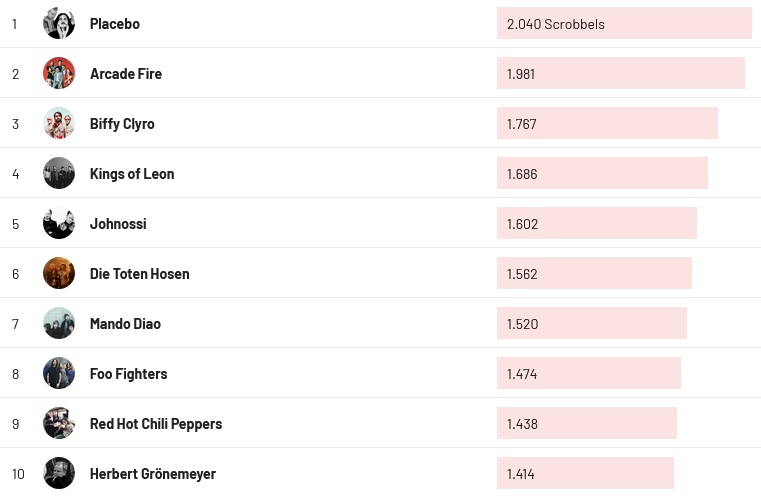Click the Die Toten Hosen name
The width and height of the screenshot is (761, 497).
click(140, 273)
